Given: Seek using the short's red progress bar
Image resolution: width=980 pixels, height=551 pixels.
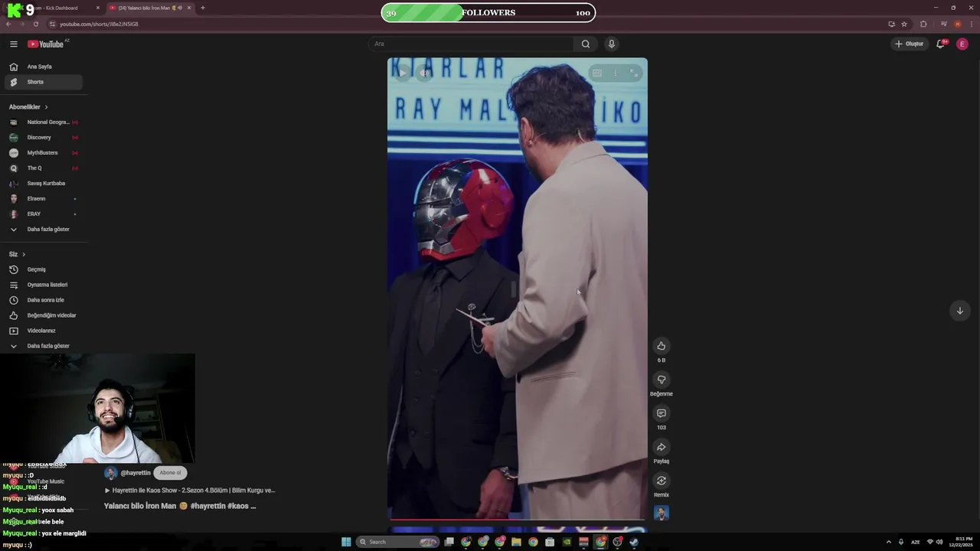Looking at the screenshot, I should coord(518,520).
